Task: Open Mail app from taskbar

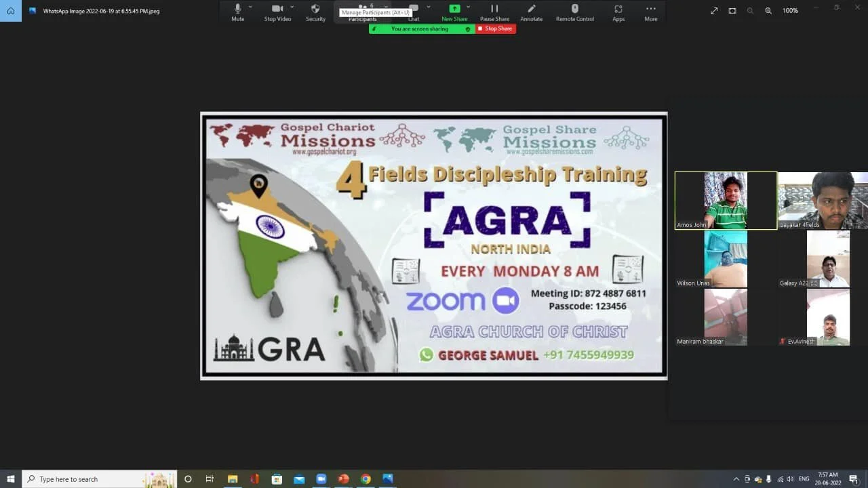Action: point(299,479)
